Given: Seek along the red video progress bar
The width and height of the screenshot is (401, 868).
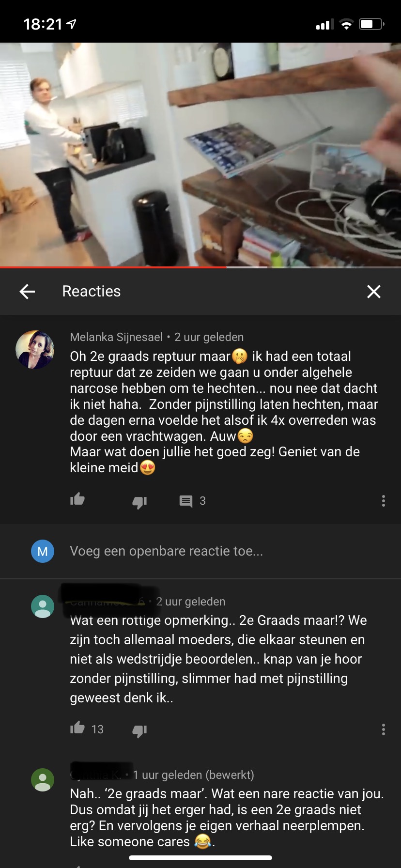Looking at the screenshot, I should click(x=200, y=267).
